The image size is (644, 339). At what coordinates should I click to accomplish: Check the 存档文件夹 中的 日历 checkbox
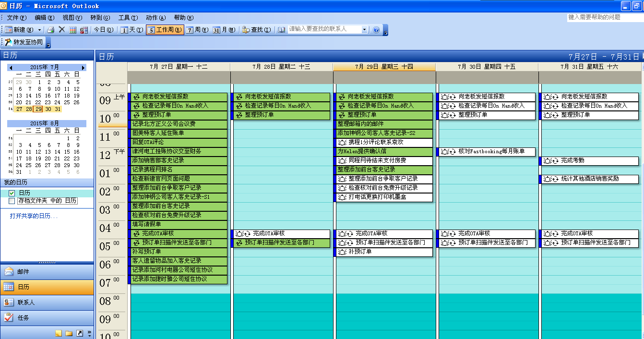(12, 201)
